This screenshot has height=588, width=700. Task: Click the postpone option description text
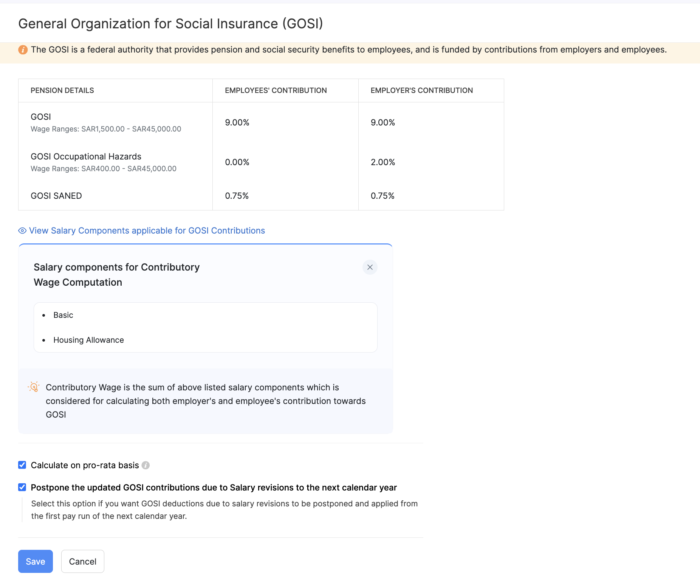point(225,510)
